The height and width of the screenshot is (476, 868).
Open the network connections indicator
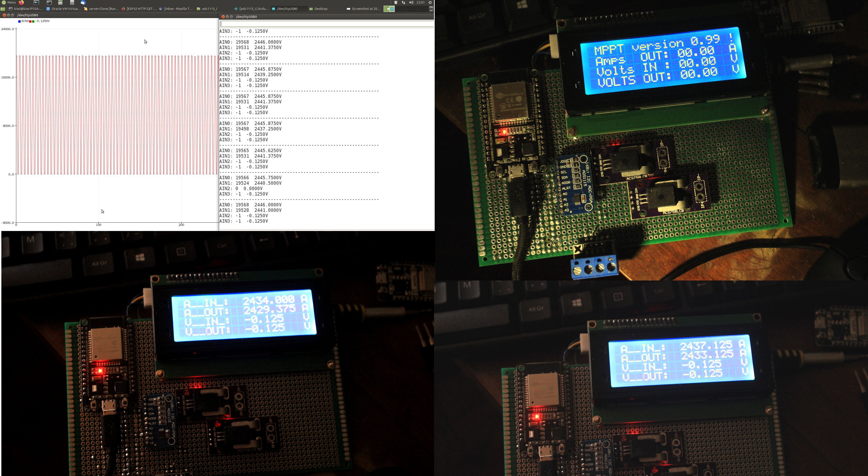point(403,2)
